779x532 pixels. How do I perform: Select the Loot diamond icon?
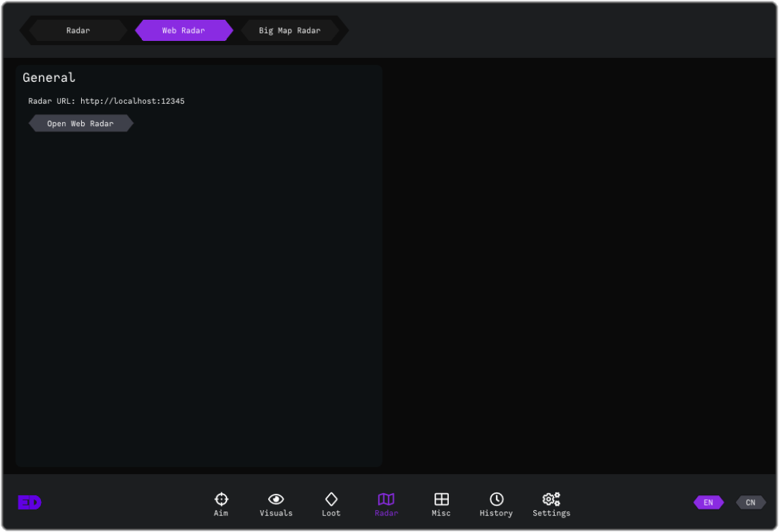point(331,499)
